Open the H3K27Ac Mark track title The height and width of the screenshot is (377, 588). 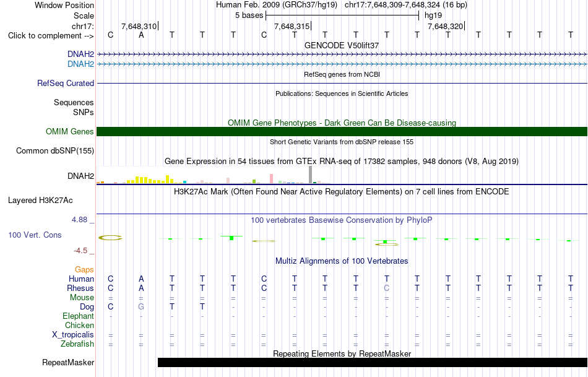pos(342,192)
